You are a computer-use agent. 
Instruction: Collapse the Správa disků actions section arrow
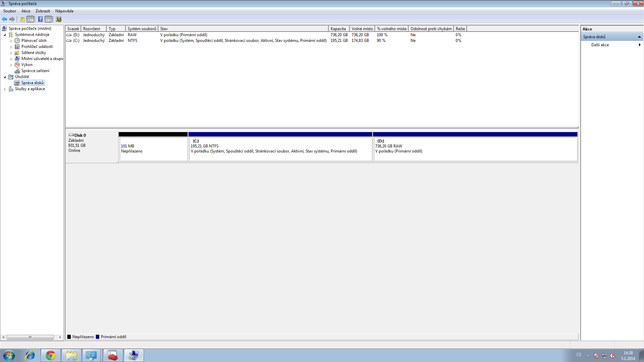(x=639, y=37)
